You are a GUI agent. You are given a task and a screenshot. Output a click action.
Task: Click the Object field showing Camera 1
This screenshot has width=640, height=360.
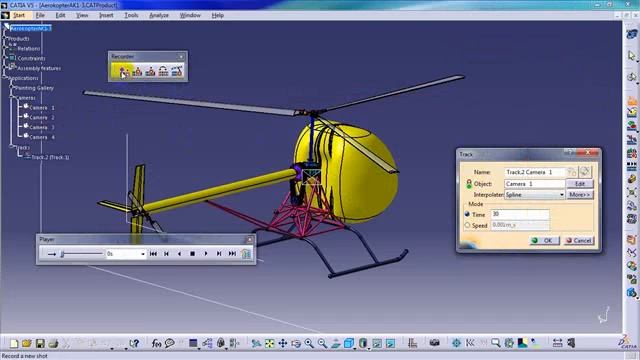click(x=535, y=184)
